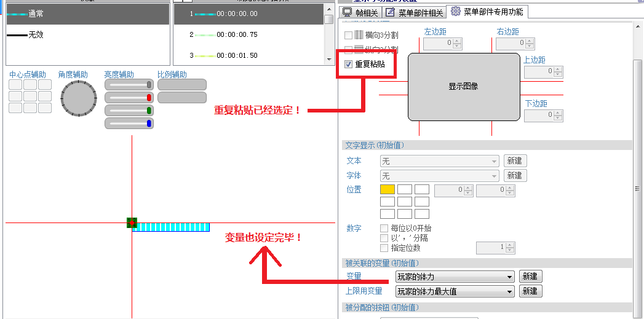Open the 上限用变量 dropdown

455,291
